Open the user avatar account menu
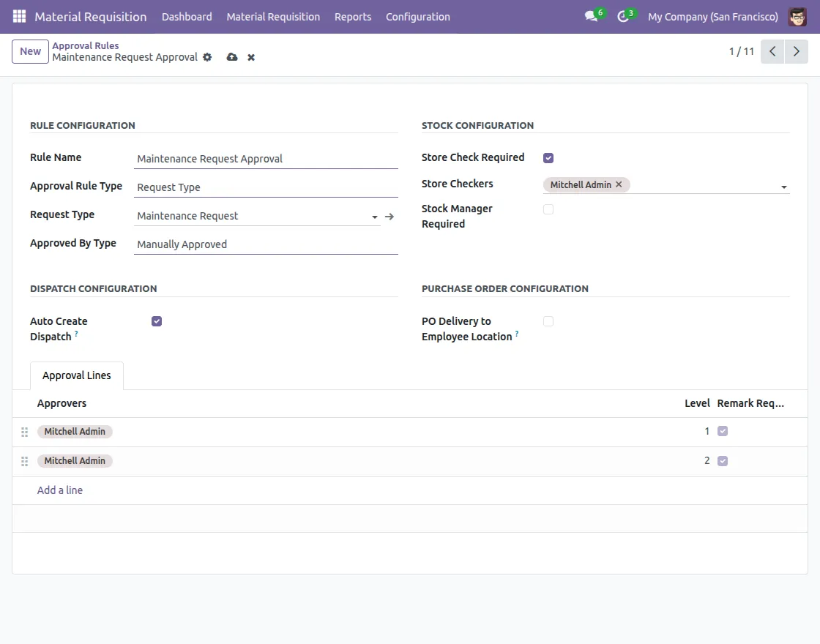Screen dimensions: 820x644 pos(797,16)
